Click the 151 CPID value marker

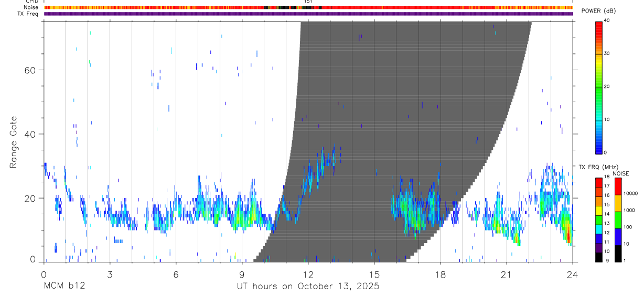pos(308,2)
